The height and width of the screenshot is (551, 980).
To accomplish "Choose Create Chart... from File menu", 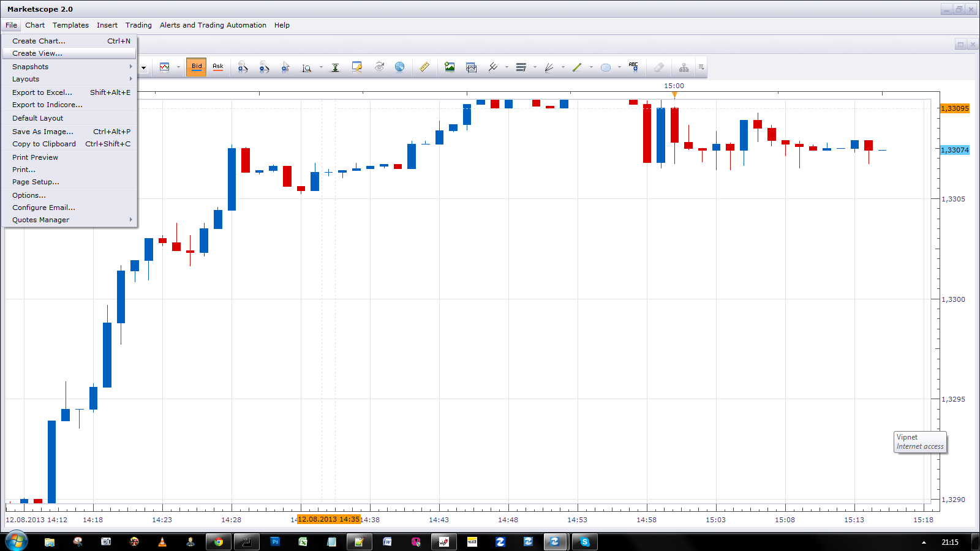I will pyautogui.click(x=69, y=41).
